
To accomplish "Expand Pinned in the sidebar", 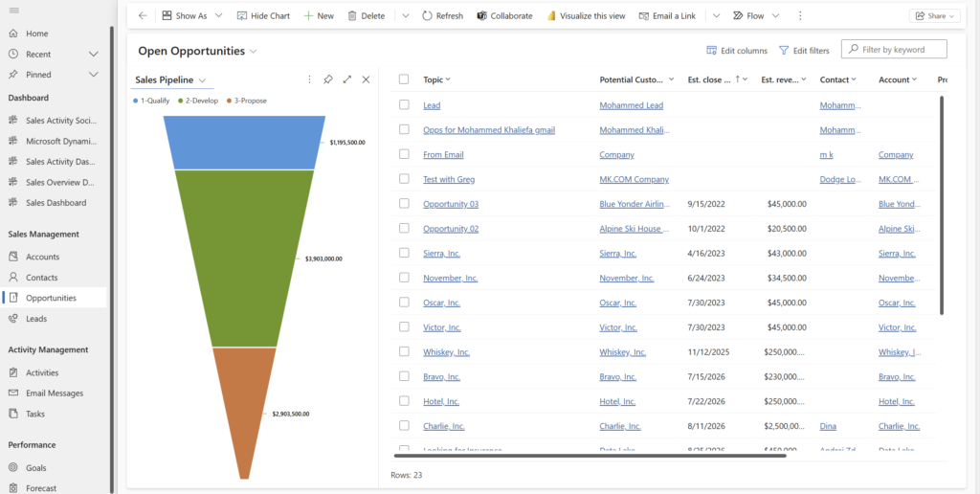I will coord(94,75).
